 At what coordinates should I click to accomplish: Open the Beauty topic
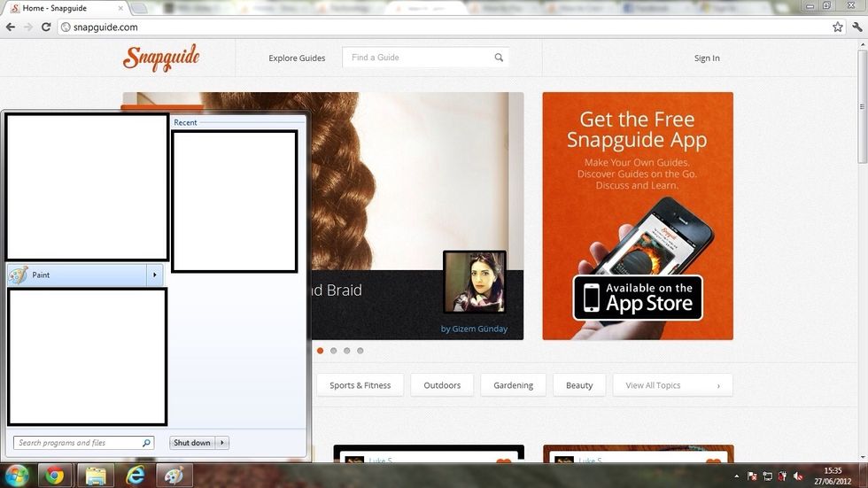(x=579, y=385)
